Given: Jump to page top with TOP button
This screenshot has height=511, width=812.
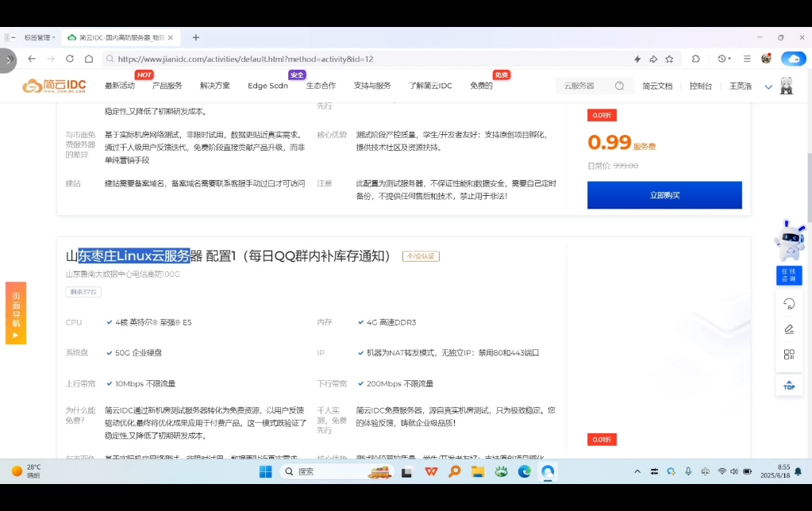Looking at the screenshot, I should pos(789,385).
